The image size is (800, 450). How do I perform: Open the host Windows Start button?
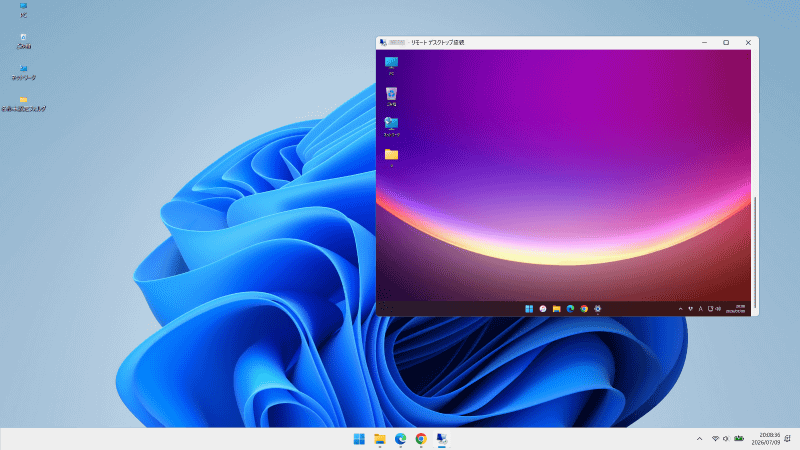click(359, 439)
